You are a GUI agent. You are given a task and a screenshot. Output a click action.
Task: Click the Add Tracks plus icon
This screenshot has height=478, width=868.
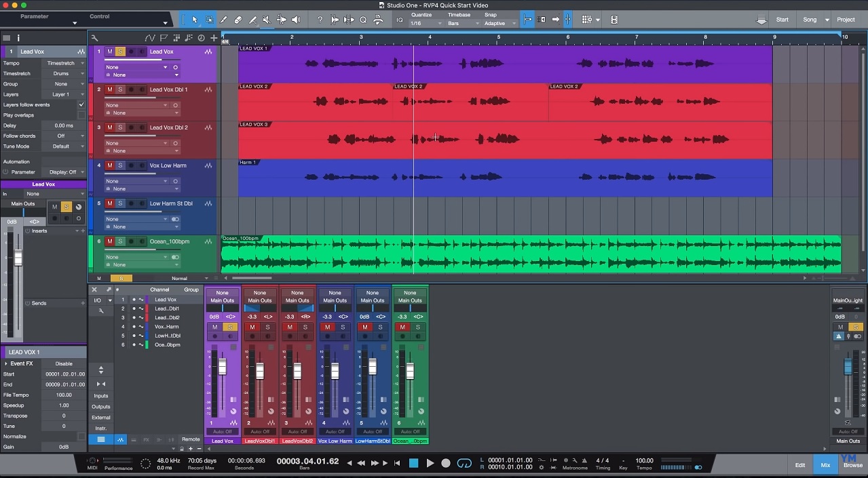214,38
